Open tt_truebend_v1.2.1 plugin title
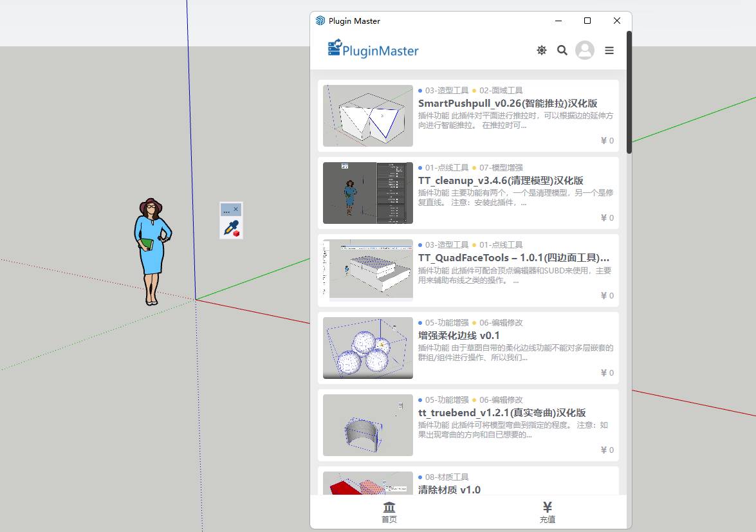Viewport: 756px width, 532px height. point(501,412)
